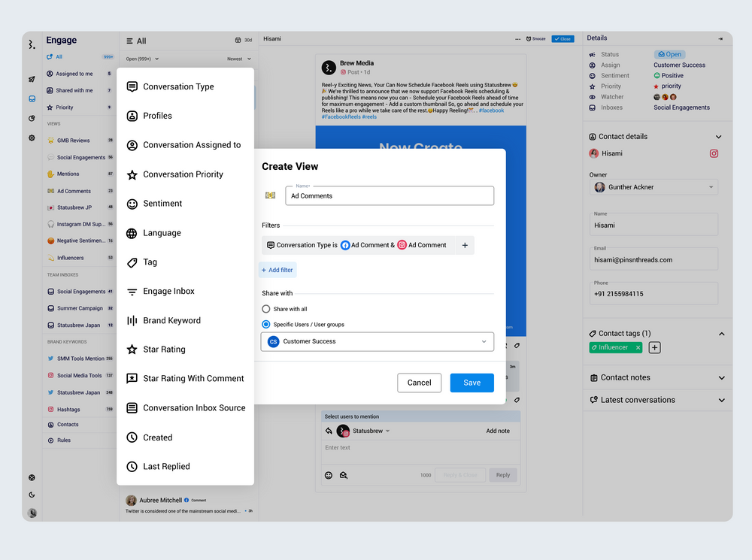Click the help lifebuoy icon in sidebar
This screenshot has width=752, height=560.
pyautogui.click(x=32, y=477)
